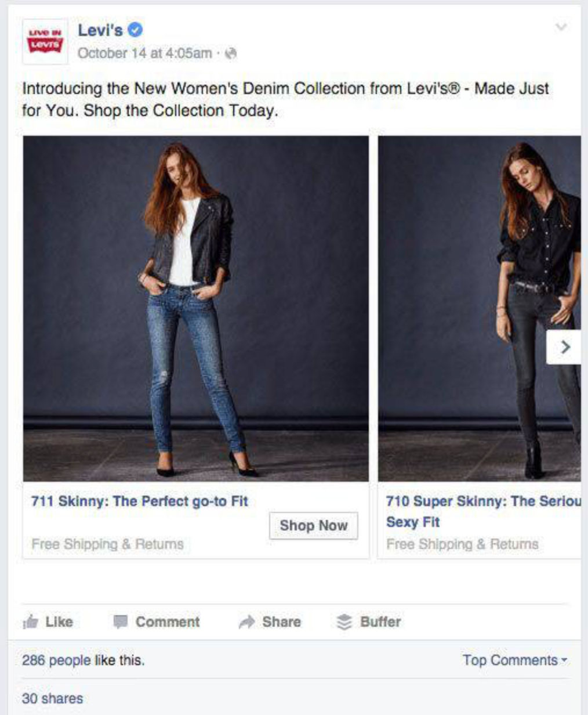Click the 711 Skinny blue jeans photo
The width and height of the screenshot is (588, 715).
click(x=196, y=308)
